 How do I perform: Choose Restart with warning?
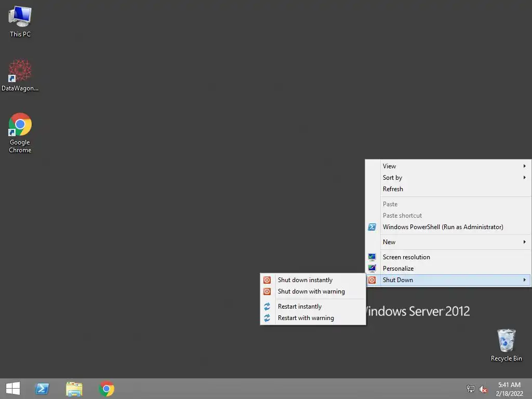[313, 318]
